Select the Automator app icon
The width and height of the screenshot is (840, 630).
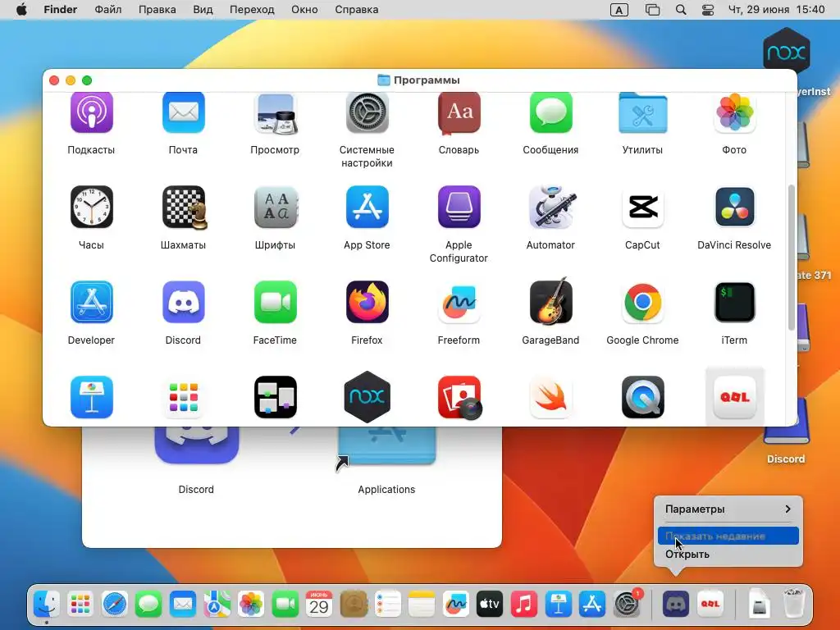point(552,207)
